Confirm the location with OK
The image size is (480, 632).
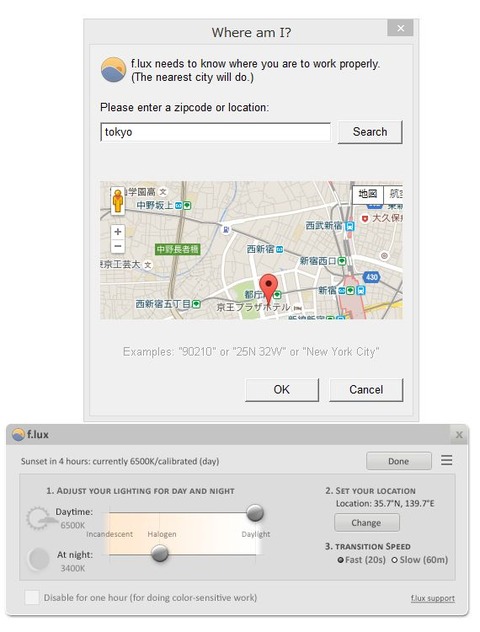tap(282, 390)
